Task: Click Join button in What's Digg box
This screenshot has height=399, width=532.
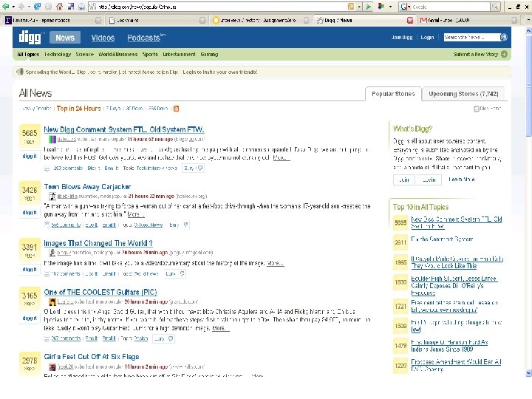Action: [403, 180]
